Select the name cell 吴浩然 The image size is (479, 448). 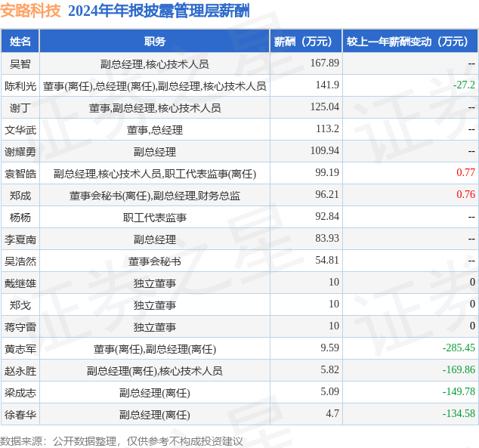pyautogui.click(x=20, y=261)
